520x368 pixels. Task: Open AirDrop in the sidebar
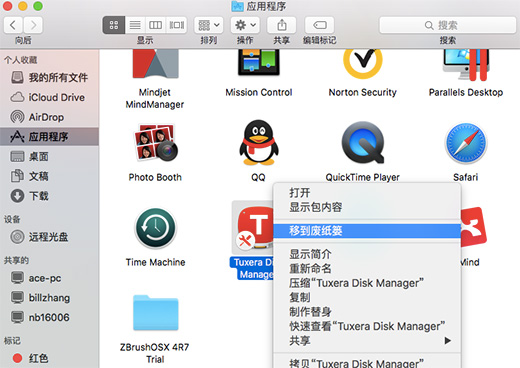coord(49,117)
